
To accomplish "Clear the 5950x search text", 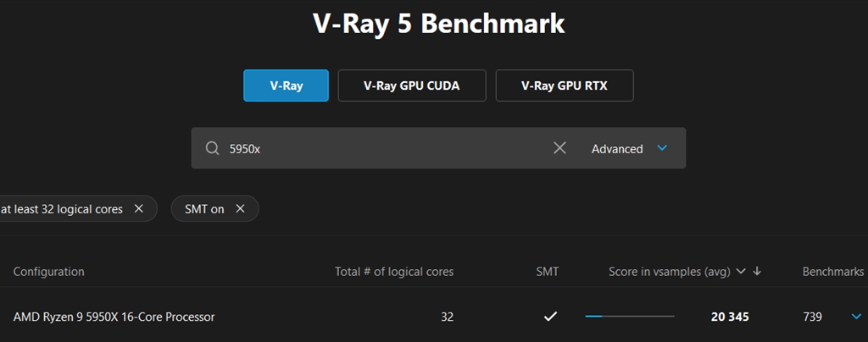I will tap(559, 148).
